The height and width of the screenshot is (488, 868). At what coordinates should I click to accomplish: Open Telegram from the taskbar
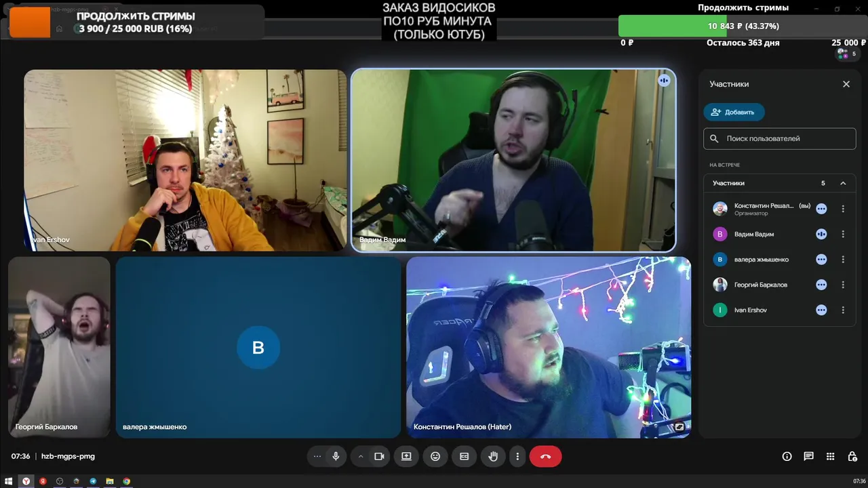pyautogui.click(x=93, y=481)
